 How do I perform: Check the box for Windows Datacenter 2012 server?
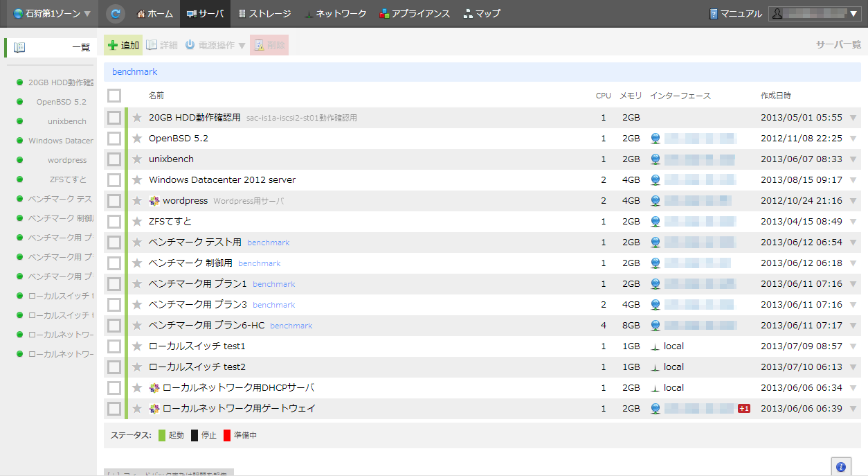(114, 180)
